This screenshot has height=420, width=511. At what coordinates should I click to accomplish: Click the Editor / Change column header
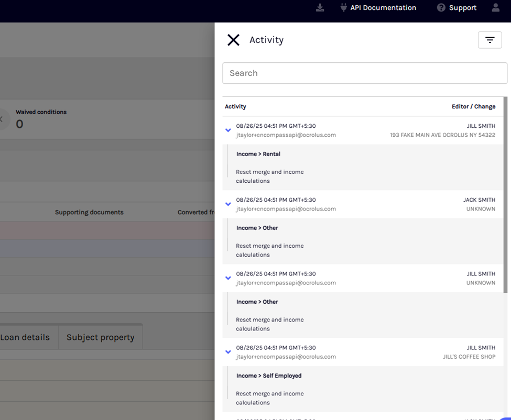[x=473, y=106]
